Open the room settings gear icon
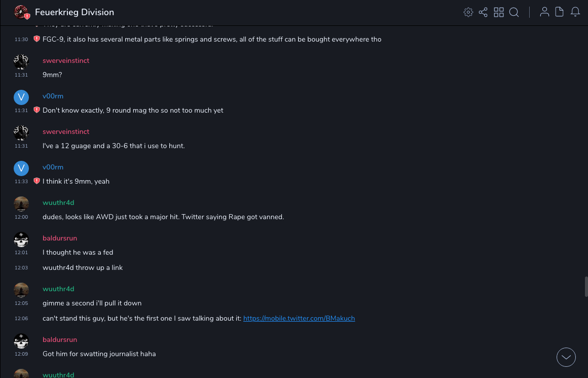Viewport: 588px width, 378px height. point(468,12)
